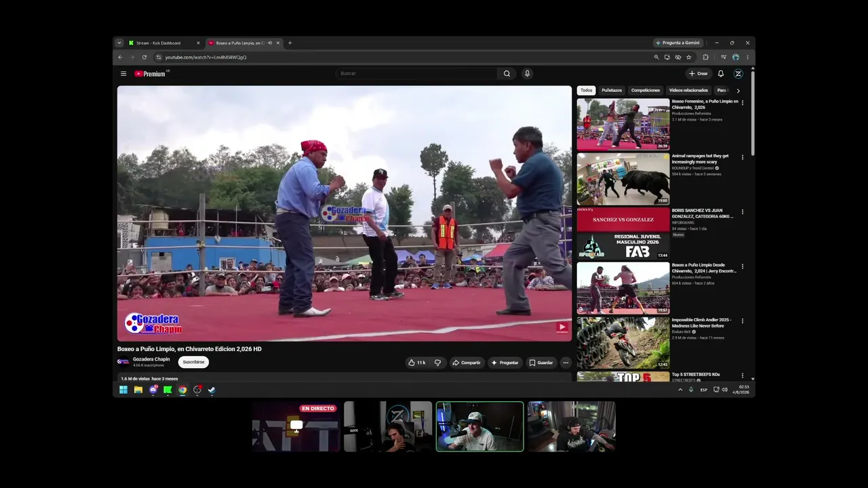Bookmark this page with the star icon

[689, 57]
